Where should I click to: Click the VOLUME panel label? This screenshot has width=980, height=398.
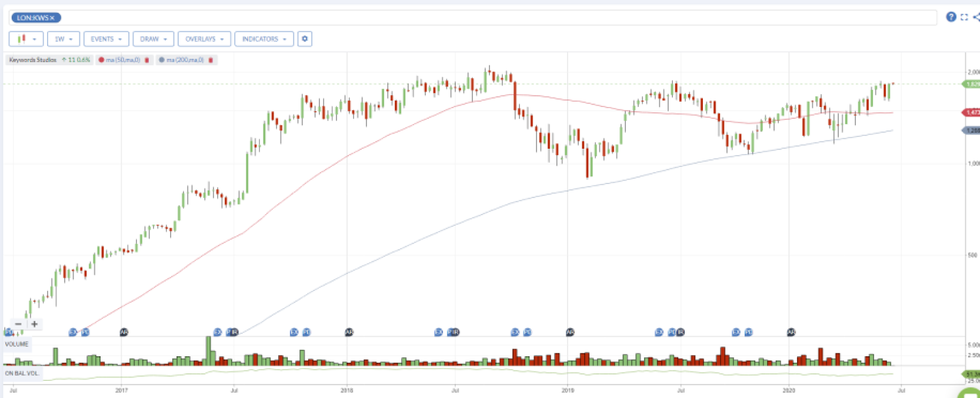coord(16,344)
